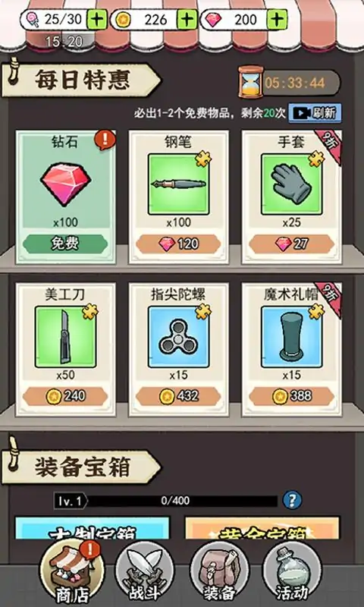Select the magic top hat (魔术礼帽) icon
364x607 pixels.
tap(292, 337)
